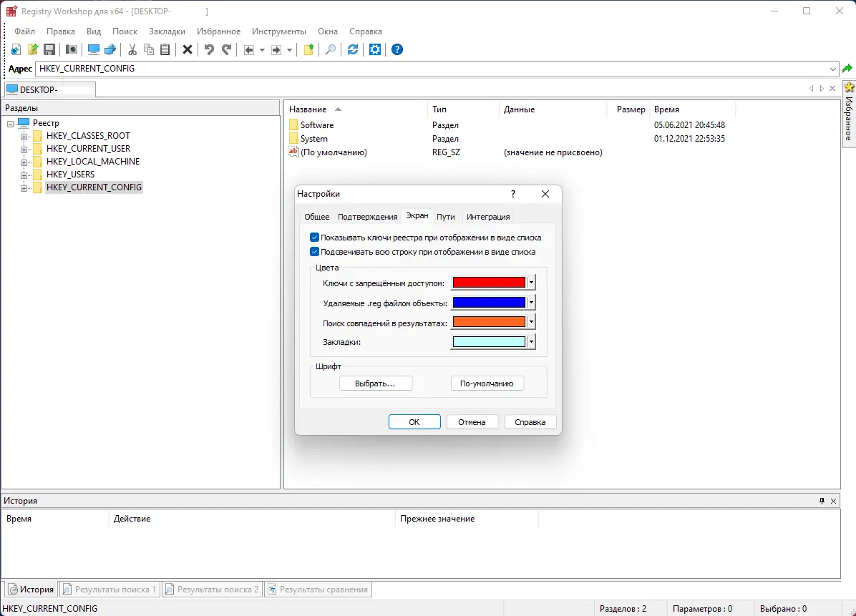The image size is (856, 616).
Task: Click the orange search matches swatch
Action: [489, 322]
